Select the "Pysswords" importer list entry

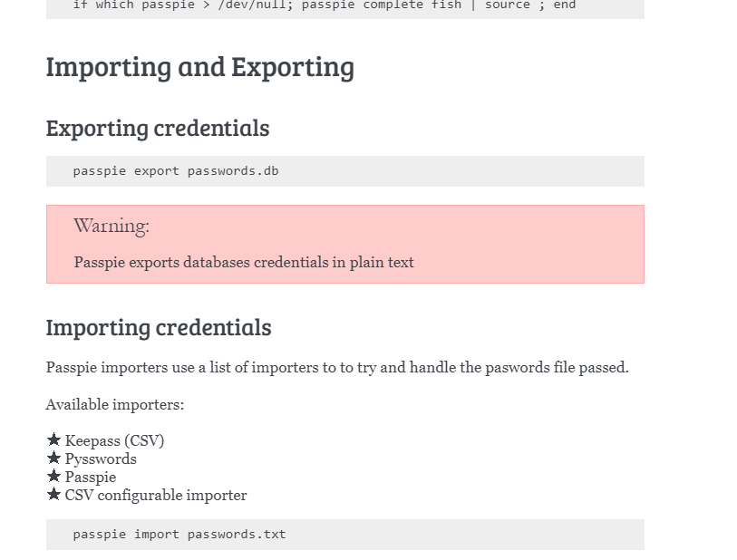[101, 459]
